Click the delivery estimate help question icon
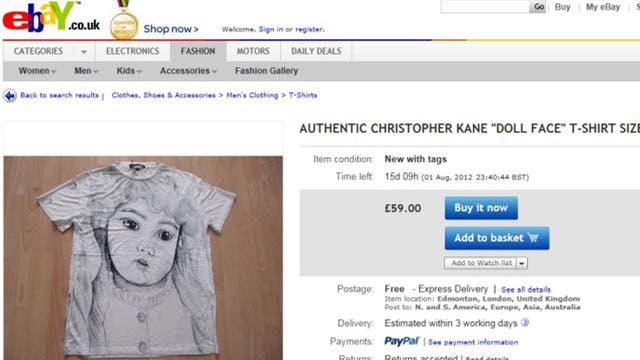 pos(525,323)
